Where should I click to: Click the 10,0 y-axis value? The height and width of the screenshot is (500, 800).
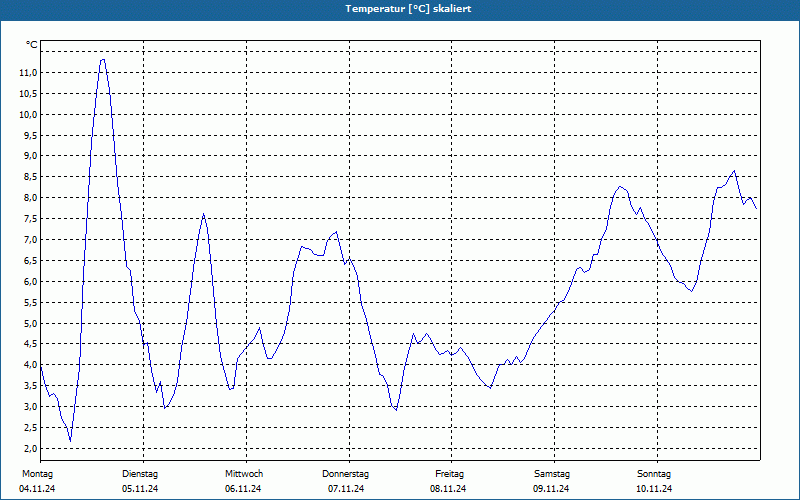tap(28, 115)
